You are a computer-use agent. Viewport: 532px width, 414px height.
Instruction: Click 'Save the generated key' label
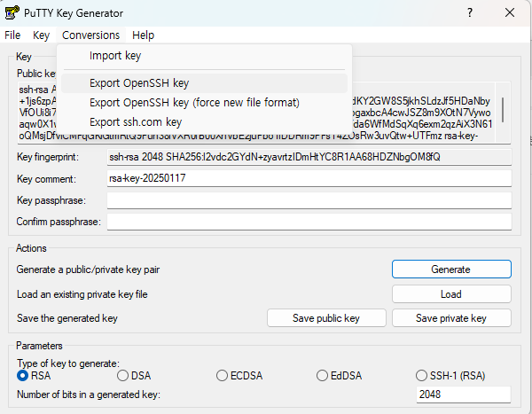click(67, 318)
